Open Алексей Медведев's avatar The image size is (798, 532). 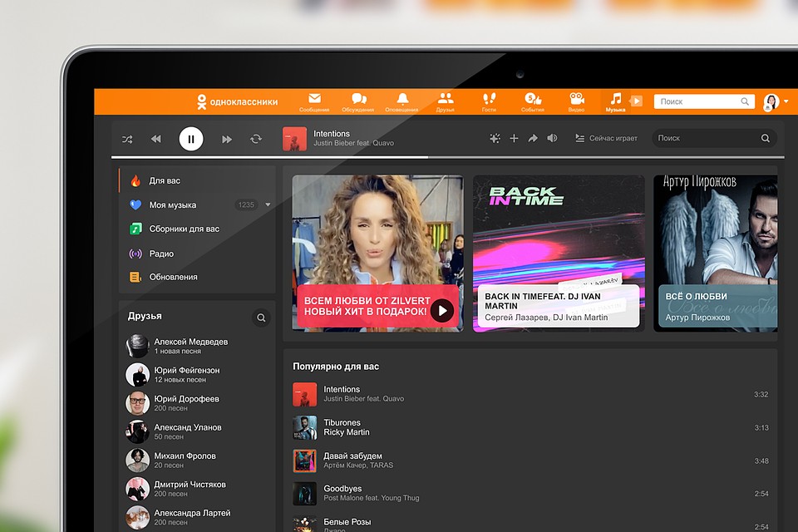tap(137, 346)
